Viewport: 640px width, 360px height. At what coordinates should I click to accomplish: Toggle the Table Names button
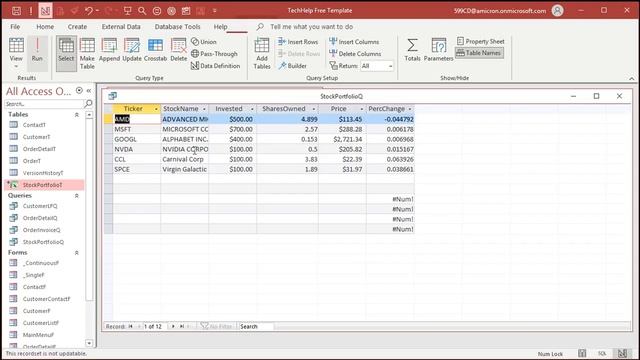pyautogui.click(x=479, y=53)
